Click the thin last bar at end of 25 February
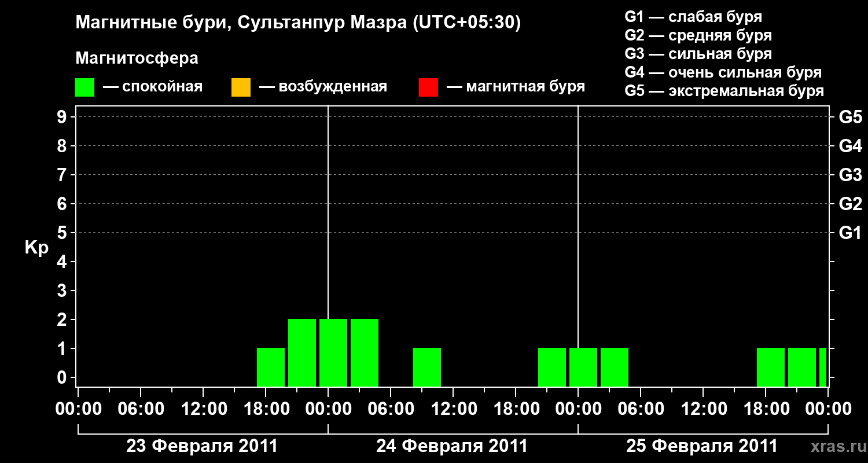This screenshot has width=868, height=463. point(823,367)
